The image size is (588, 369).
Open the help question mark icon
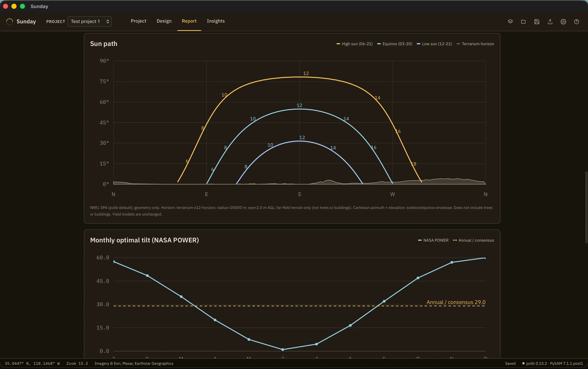click(577, 22)
